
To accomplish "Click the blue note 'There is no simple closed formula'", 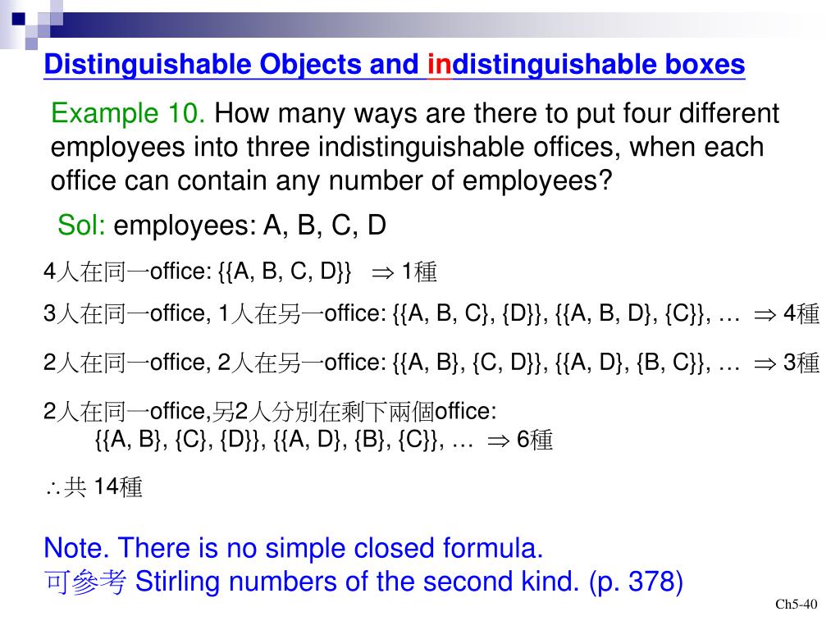I will click(331, 548).
